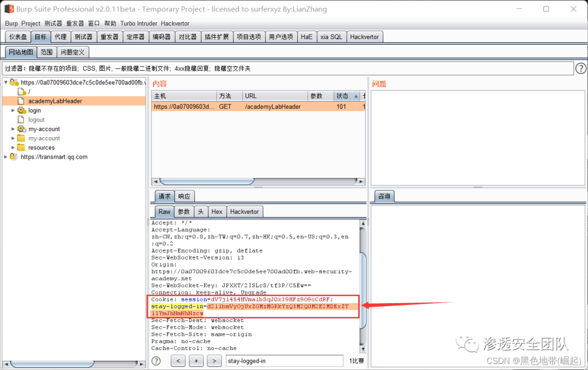Viewport: 588px width, 370px height.
Task: Switch to the 项目选项 tab
Action: 249,37
